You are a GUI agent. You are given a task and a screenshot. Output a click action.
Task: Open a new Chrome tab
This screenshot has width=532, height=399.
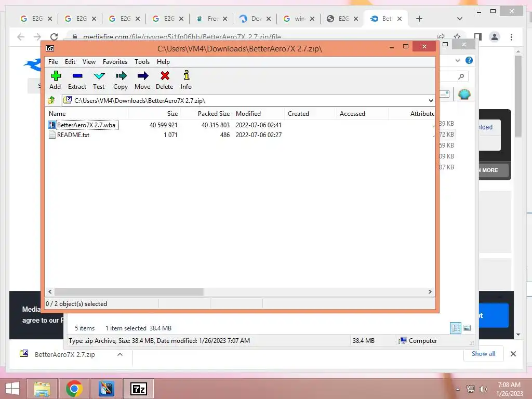click(x=419, y=19)
